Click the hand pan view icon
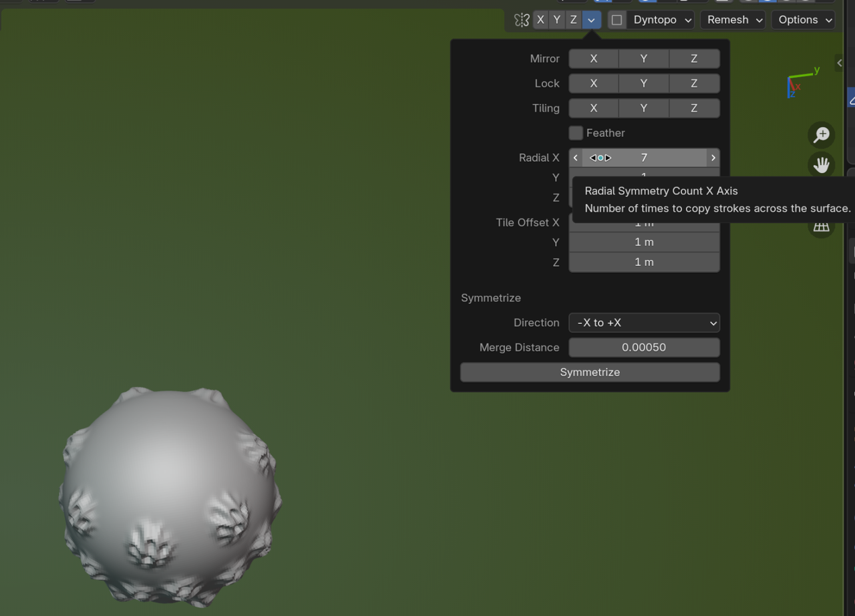The height and width of the screenshot is (616, 855). coord(821,164)
